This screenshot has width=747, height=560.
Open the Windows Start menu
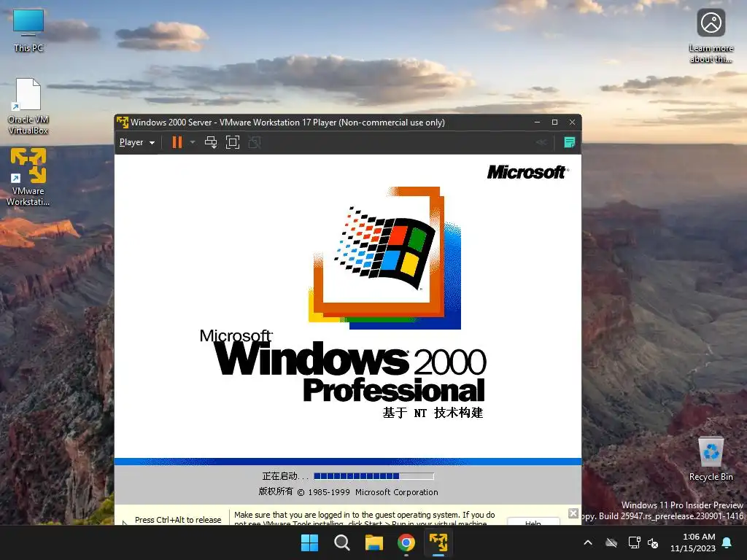tap(309, 542)
